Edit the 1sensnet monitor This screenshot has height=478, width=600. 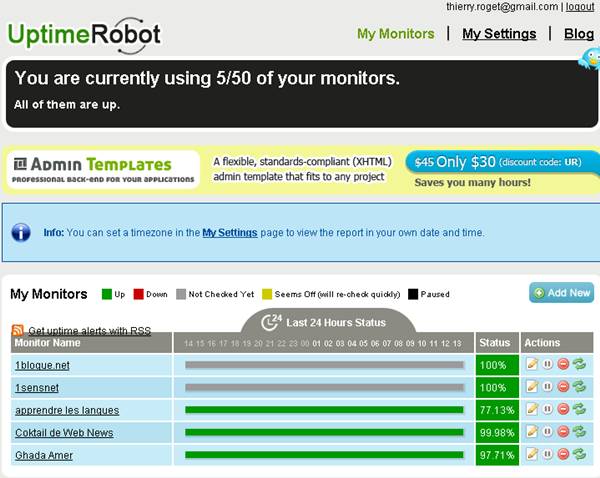point(532,386)
